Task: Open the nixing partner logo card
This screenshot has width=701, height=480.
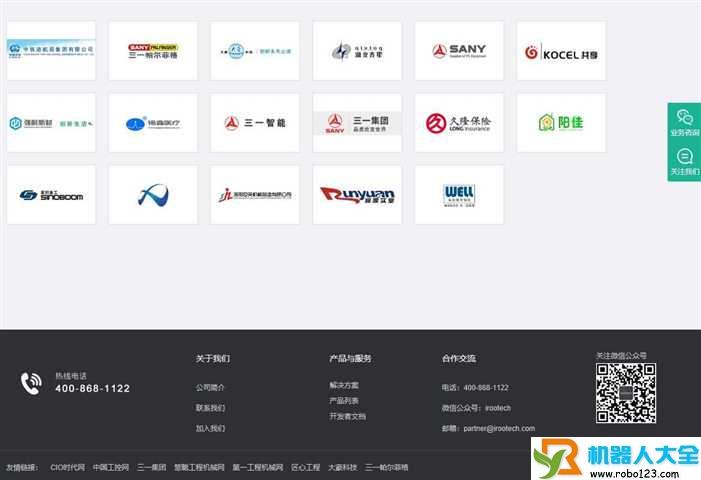Action: [357, 51]
